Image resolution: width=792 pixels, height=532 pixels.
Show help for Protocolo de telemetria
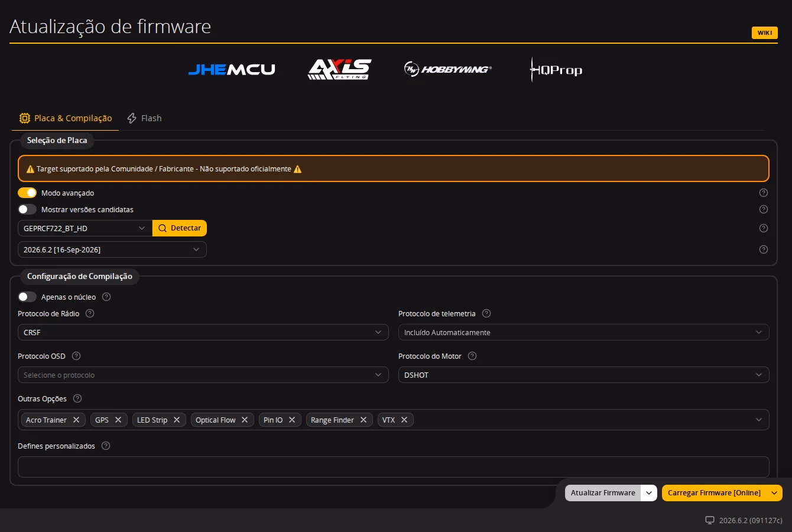486,313
